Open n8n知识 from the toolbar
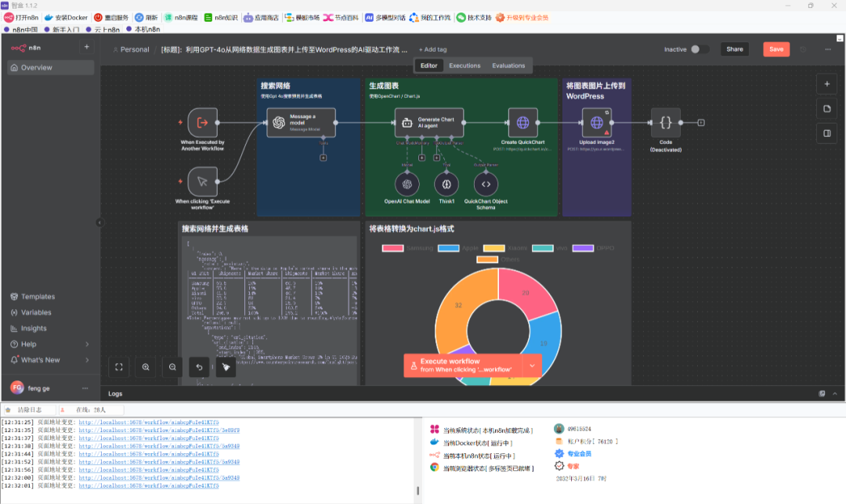Screen dimensions: 846x504 221,18
